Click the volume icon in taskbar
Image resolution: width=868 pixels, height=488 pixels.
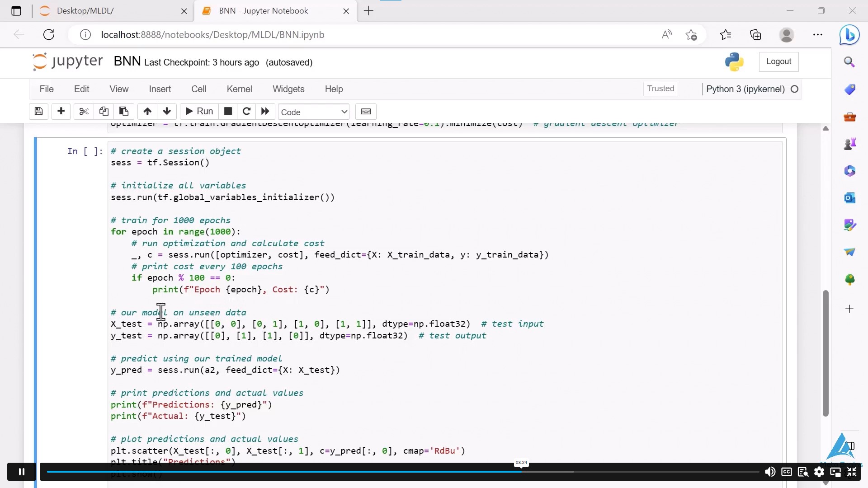pos(769,472)
